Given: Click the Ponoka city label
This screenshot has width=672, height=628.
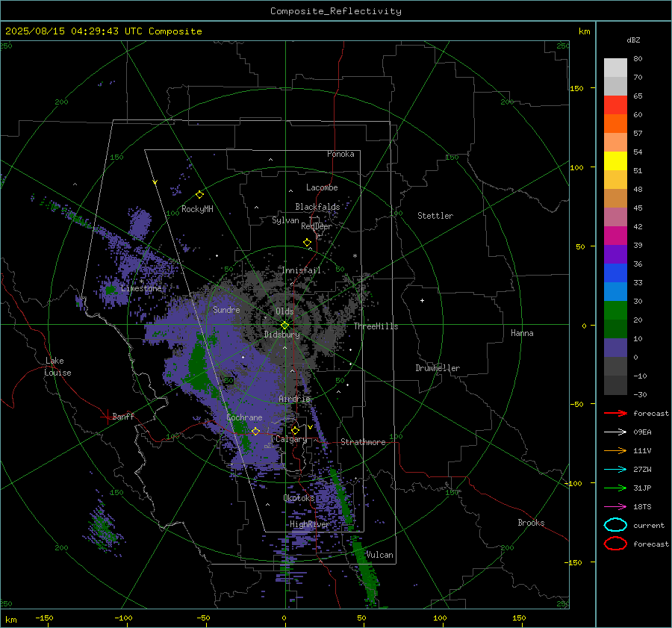Looking at the screenshot, I should (340, 154).
